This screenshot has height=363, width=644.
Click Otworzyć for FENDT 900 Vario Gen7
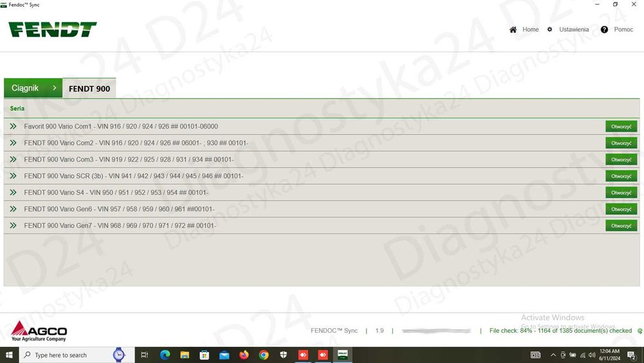621,226
